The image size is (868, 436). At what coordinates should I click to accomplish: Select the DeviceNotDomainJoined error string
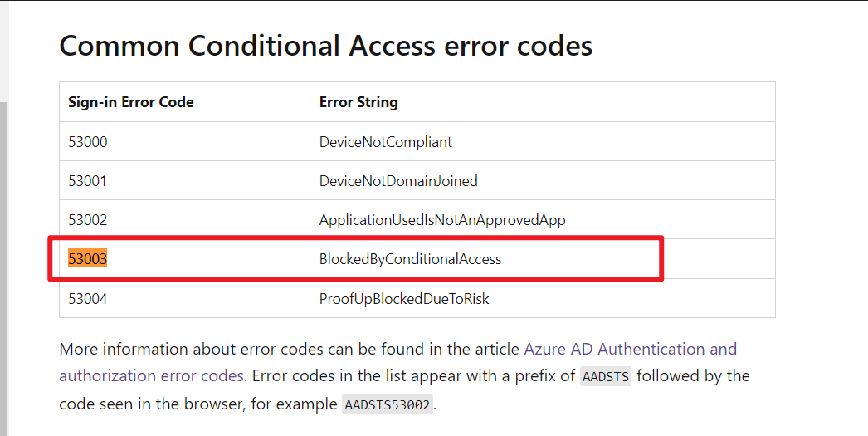coord(398,180)
